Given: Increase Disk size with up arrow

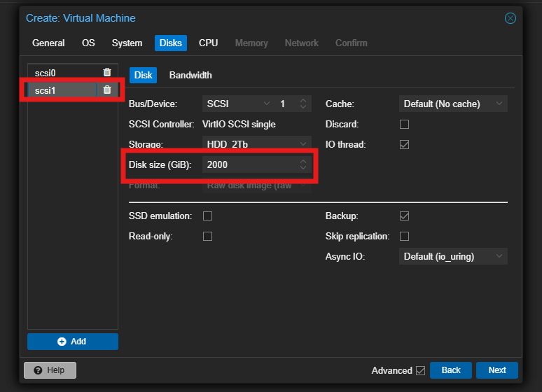Looking at the screenshot, I should 303,162.
